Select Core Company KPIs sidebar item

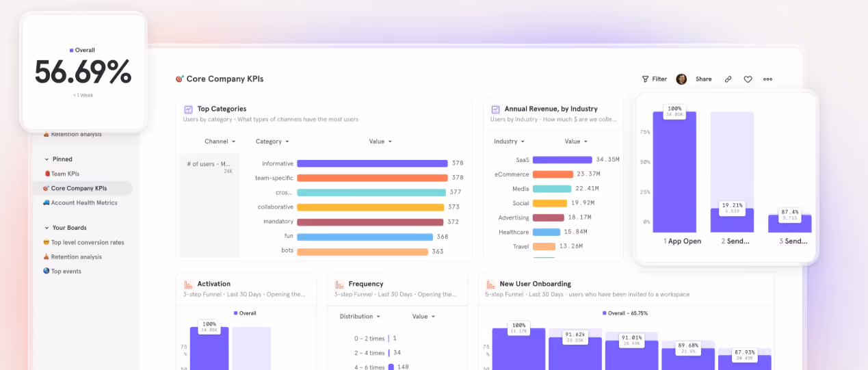82,188
